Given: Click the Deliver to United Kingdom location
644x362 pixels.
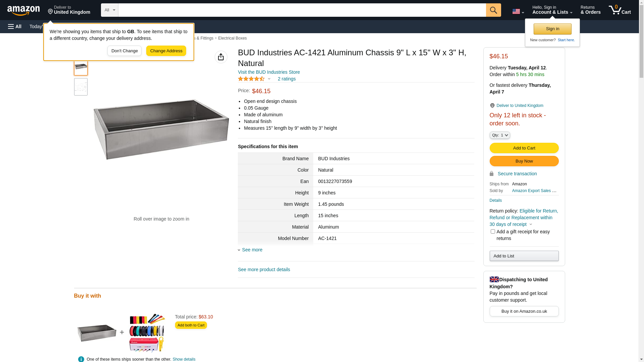Looking at the screenshot, I should pyautogui.click(x=69, y=10).
